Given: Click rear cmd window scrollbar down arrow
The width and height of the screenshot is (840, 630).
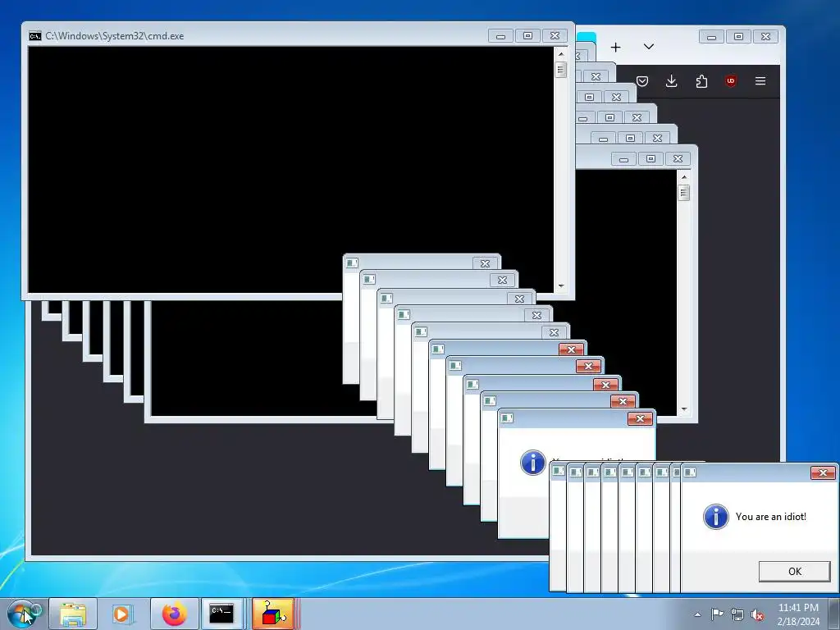Looking at the screenshot, I should (x=683, y=409).
